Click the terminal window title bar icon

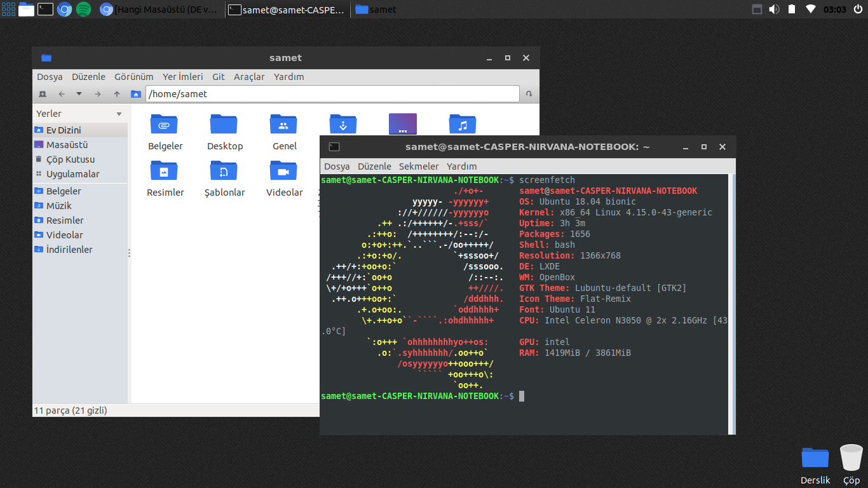click(334, 147)
